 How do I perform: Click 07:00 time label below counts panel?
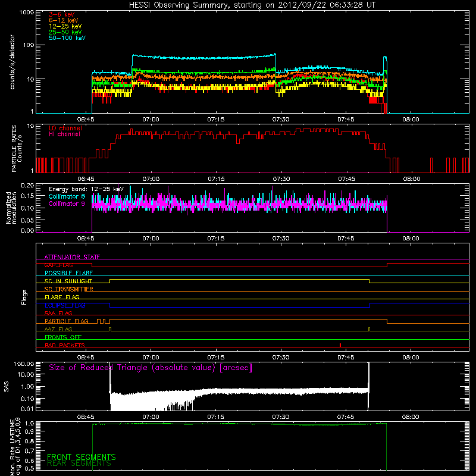tap(151, 120)
